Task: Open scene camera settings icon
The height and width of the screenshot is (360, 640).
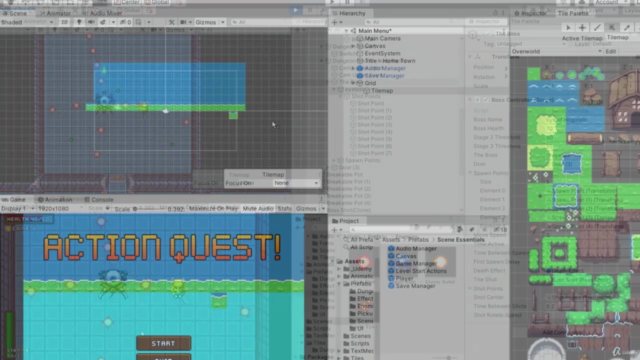Action: tap(184, 22)
